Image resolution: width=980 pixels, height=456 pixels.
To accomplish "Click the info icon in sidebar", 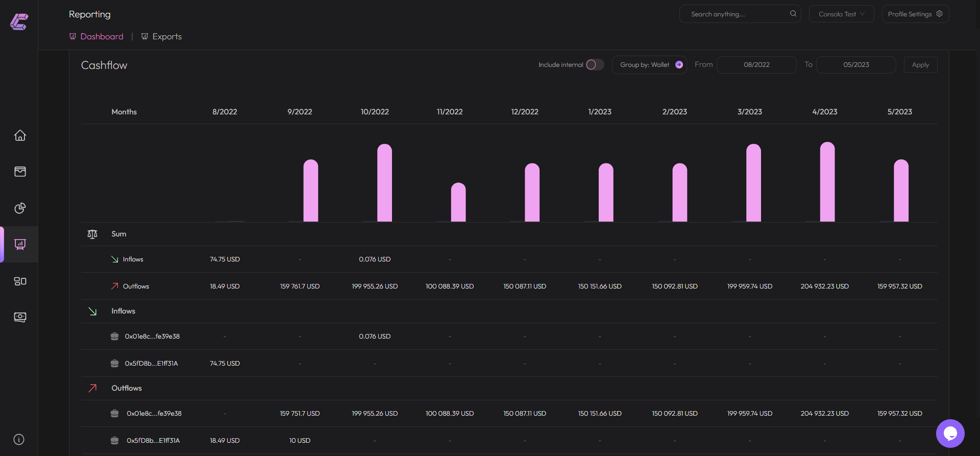I will pyautogui.click(x=19, y=439).
